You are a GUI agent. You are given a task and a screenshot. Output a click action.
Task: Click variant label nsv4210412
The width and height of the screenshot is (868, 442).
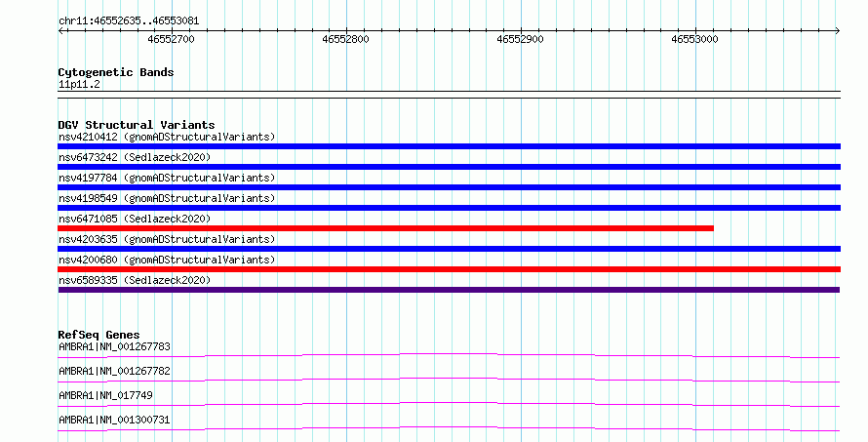click(88, 137)
